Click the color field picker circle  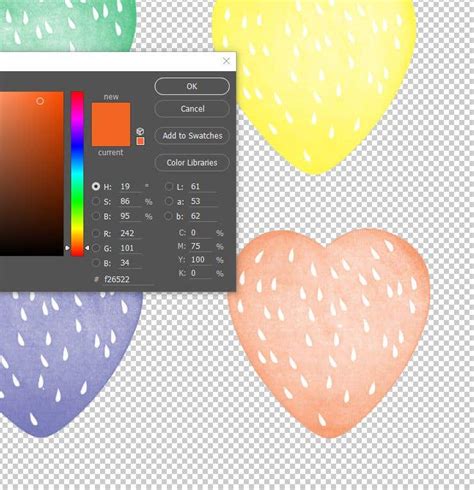40,101
